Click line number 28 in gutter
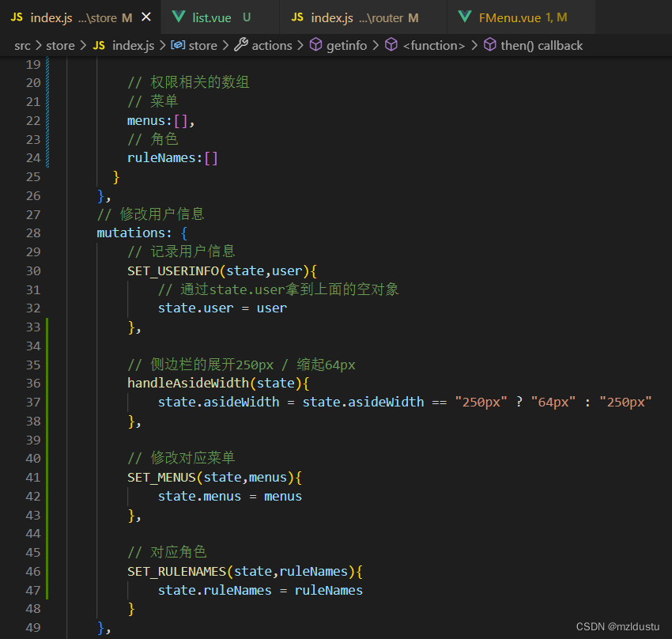 33,233
